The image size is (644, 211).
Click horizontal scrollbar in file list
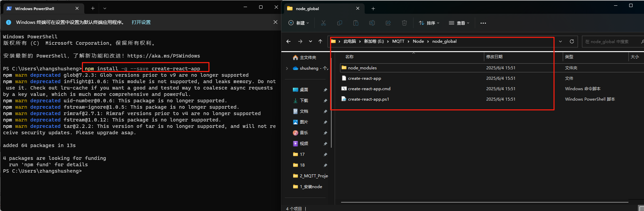click(x=485, y=202)
